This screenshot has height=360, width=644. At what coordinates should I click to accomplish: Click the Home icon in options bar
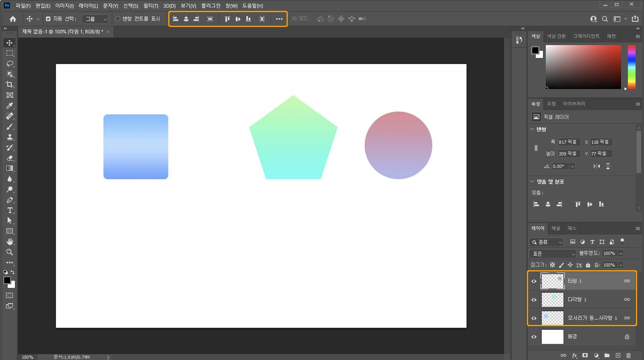[13, 19]
